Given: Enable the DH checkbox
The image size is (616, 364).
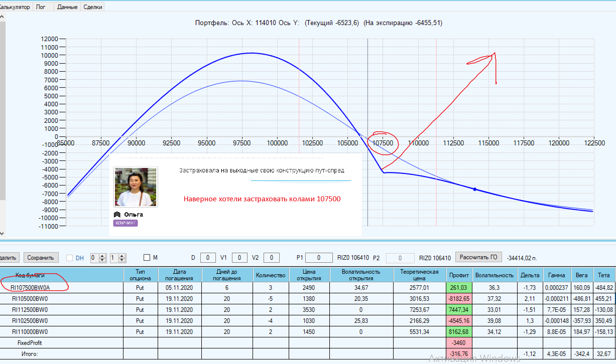Looking at the screenshot, I should tap(70, 258).
